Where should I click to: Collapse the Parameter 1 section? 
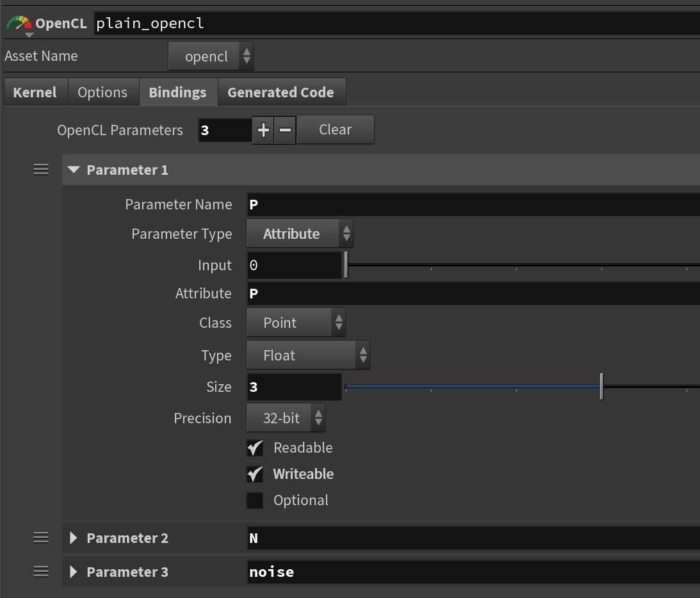[74, 170]
